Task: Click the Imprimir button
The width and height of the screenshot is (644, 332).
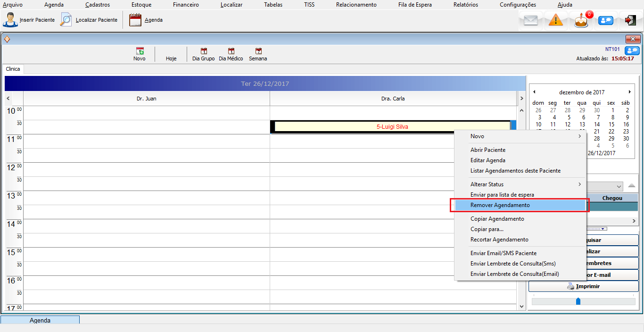Action: [585, 286]
